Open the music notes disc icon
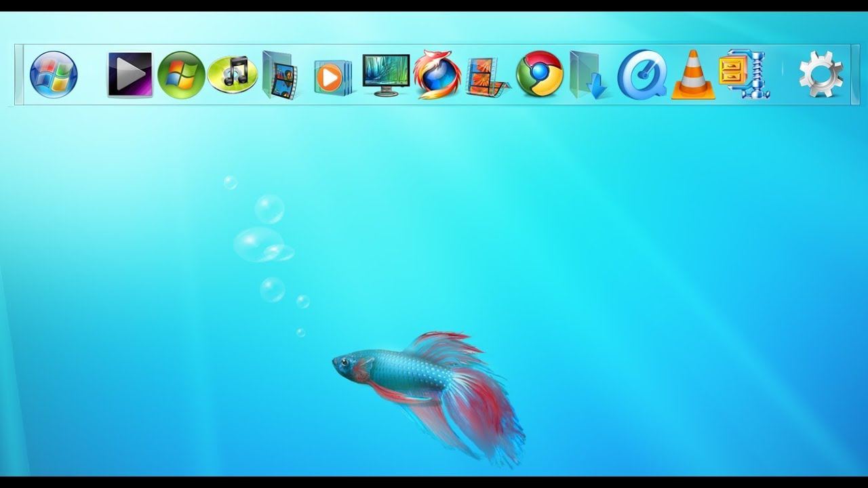 coord(233,75)
